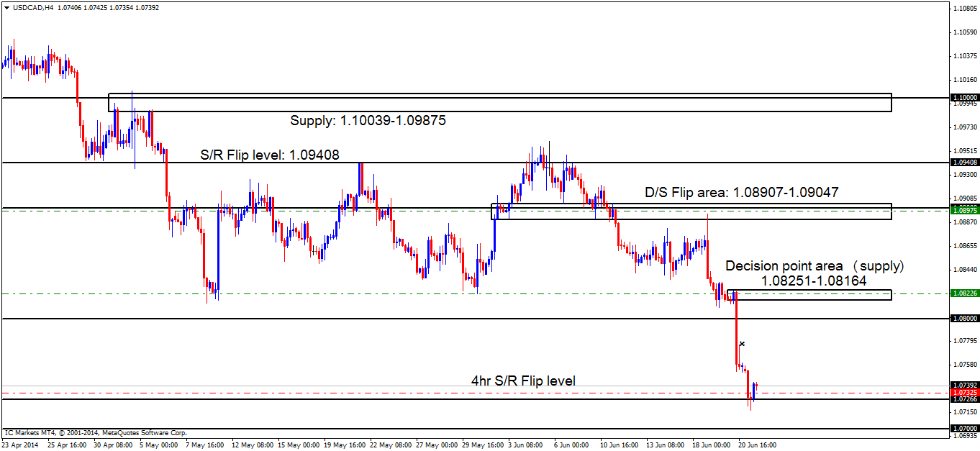Click the '6 Jun 00:00' time label
This screenshot has height=451, width=980.
click(572, 445)
